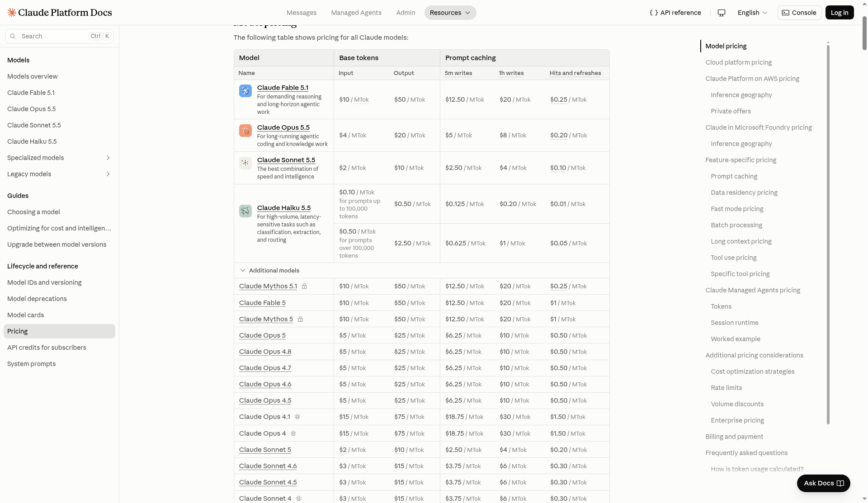The image size is (868, 503).
Task: Click the deprecation icon beside Claude Sonnet 4
Action: coord(299,498)
